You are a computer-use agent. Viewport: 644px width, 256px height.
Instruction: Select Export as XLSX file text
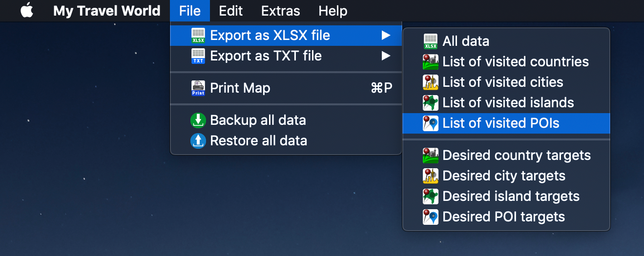[270, 36]
